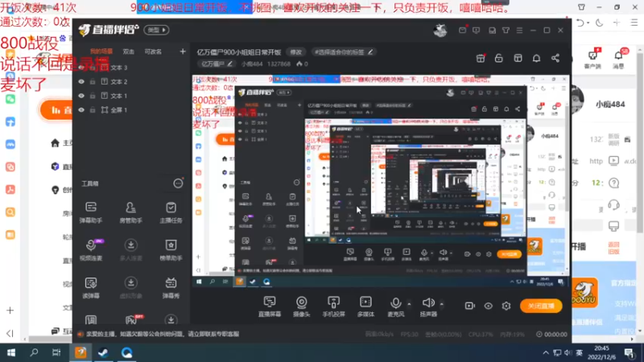Click the 虚拟形象 download icon

click(x=130, y=283)
